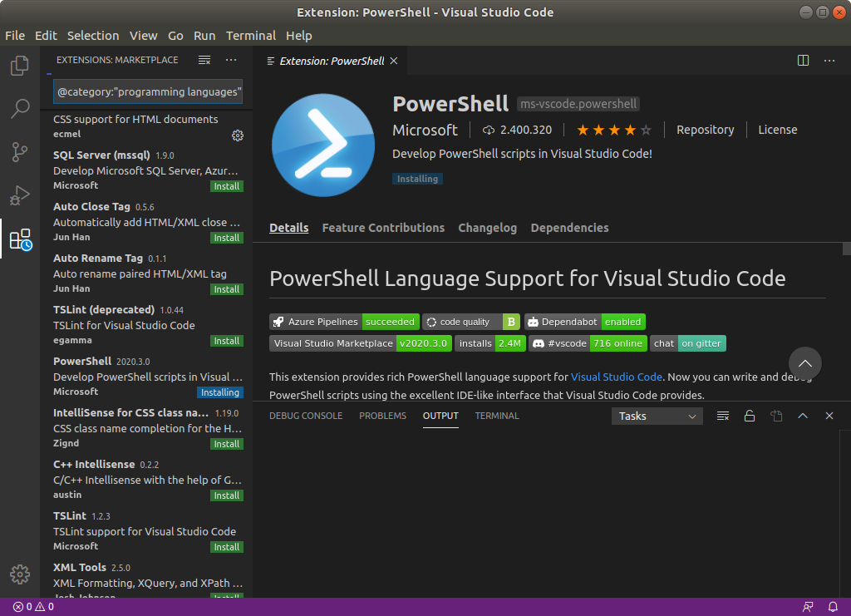Close the Extension: PowerShell tab
This screenshot has width=851, height=616.
(x=394, y=61)
